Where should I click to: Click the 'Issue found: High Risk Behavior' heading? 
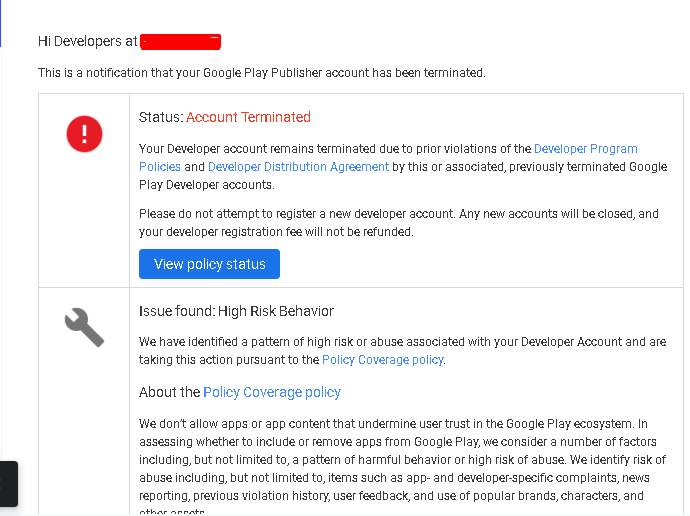click(236, 311)
